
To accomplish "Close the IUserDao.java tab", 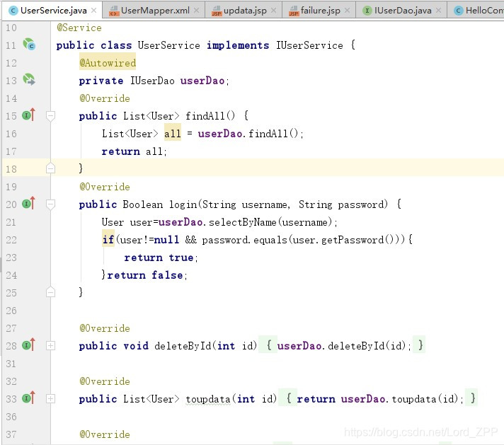I will 438,11.
